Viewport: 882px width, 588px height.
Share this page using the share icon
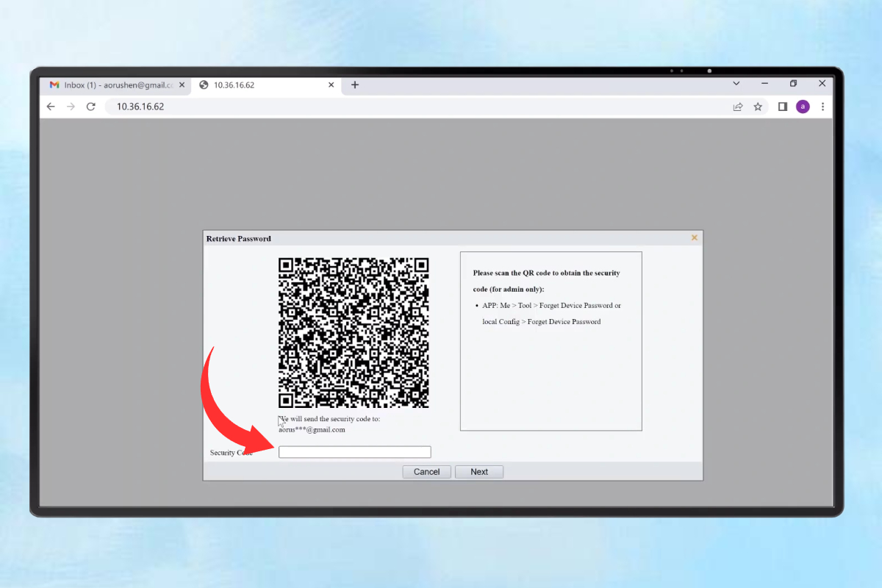[738, 107]
